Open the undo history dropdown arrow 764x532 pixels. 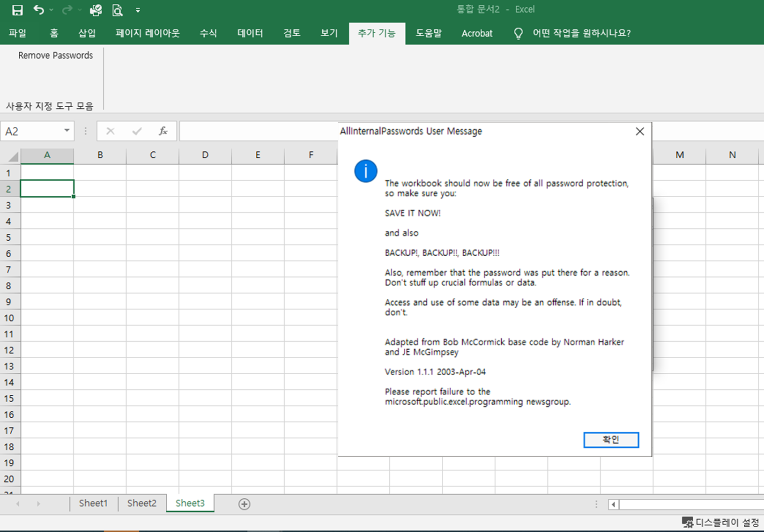[51, 10]
